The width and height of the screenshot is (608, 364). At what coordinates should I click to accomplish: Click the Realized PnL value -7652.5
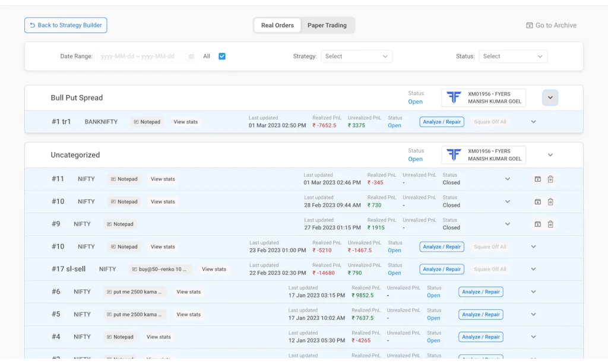tap(323, 124)
